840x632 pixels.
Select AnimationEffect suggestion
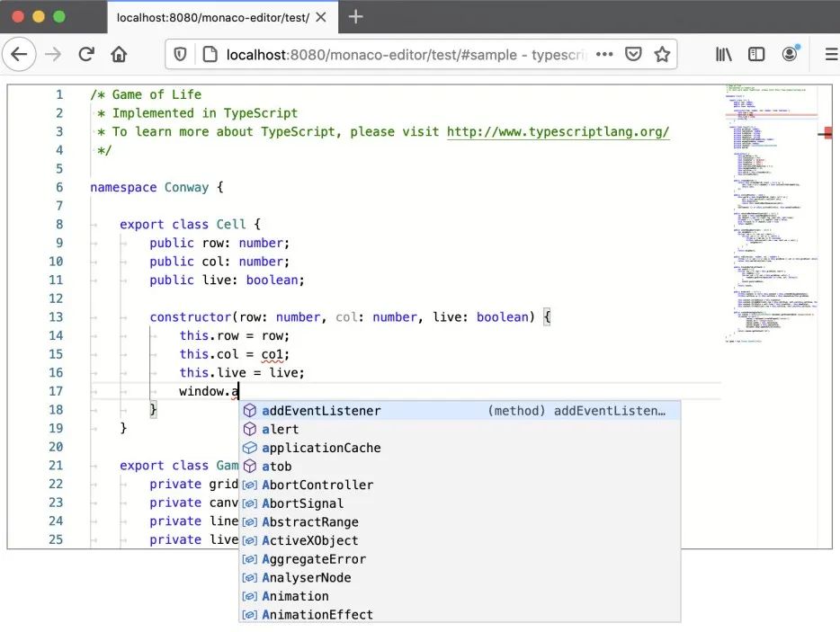(460, 615)
